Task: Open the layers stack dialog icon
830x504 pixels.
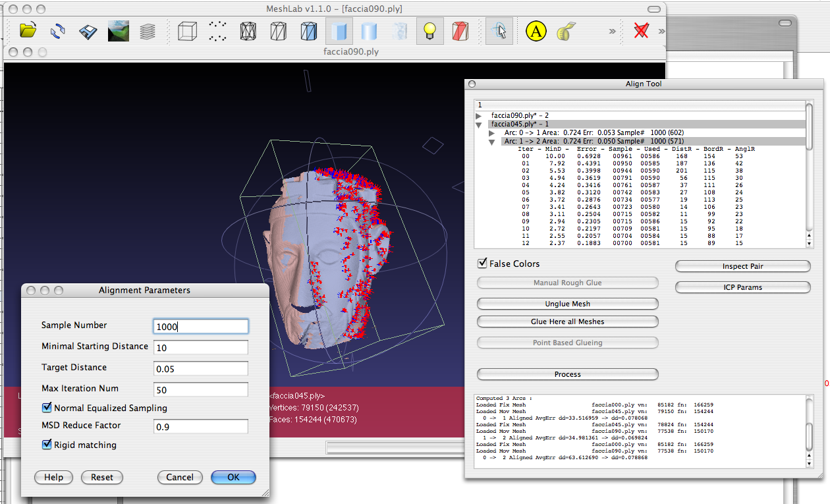Action: pyautogui.click(x=148, y=31)
